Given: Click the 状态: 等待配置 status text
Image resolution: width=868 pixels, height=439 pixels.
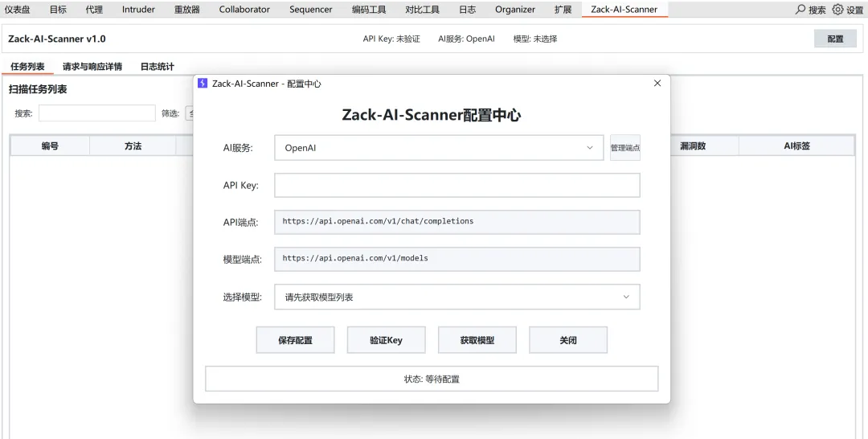Looking at the screenshot, I should coord(432,380).
